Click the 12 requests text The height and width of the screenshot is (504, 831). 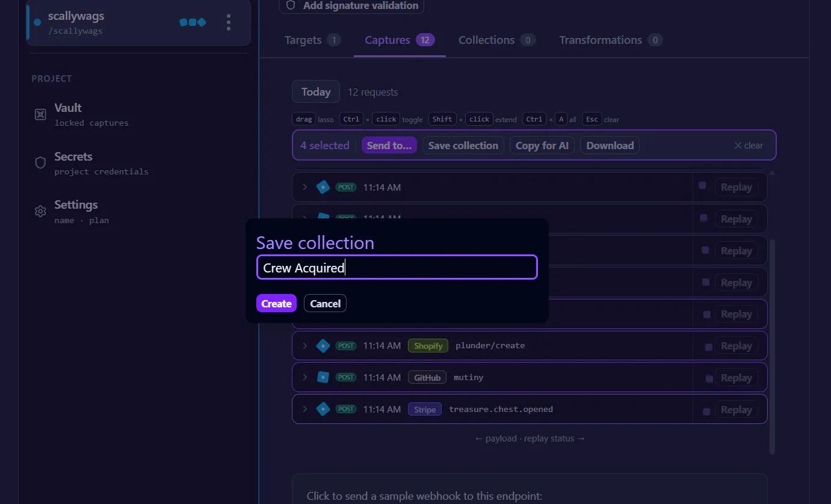(x=373, y=92)
